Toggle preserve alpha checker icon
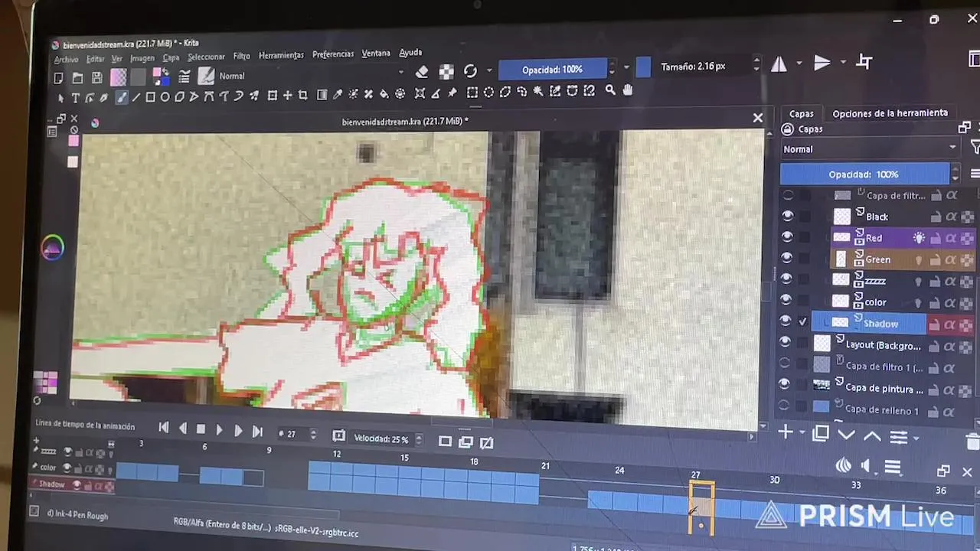Viewport: 980px width, 551px height. [446, 71]
